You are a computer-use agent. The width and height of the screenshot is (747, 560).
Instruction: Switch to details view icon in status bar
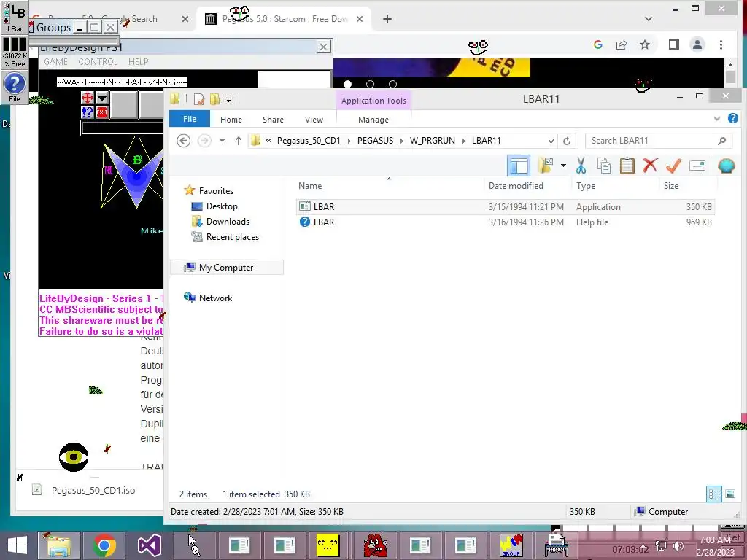(x=713, y=494)
